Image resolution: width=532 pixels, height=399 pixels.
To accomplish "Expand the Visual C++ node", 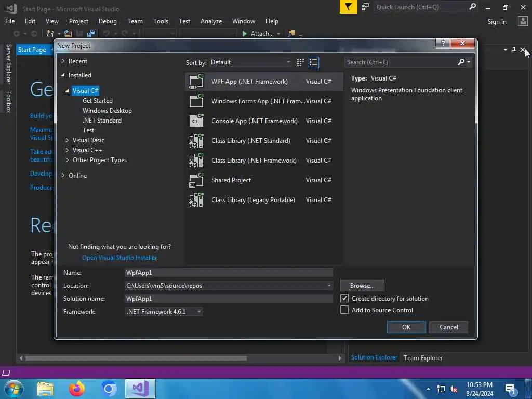I will pos(67,150).
